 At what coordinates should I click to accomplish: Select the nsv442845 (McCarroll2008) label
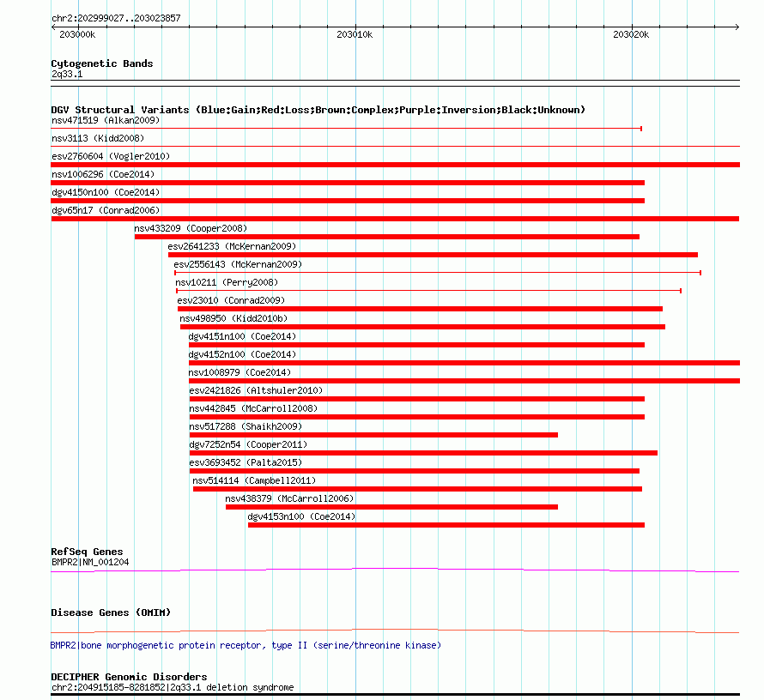[x=253, y=408]
